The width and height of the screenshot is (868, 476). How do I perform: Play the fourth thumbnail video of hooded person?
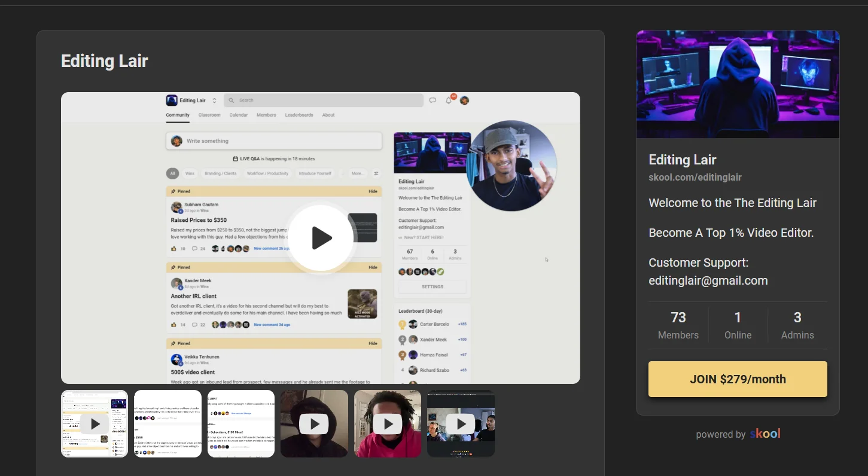pyautogui.click(x=314, y=424)
